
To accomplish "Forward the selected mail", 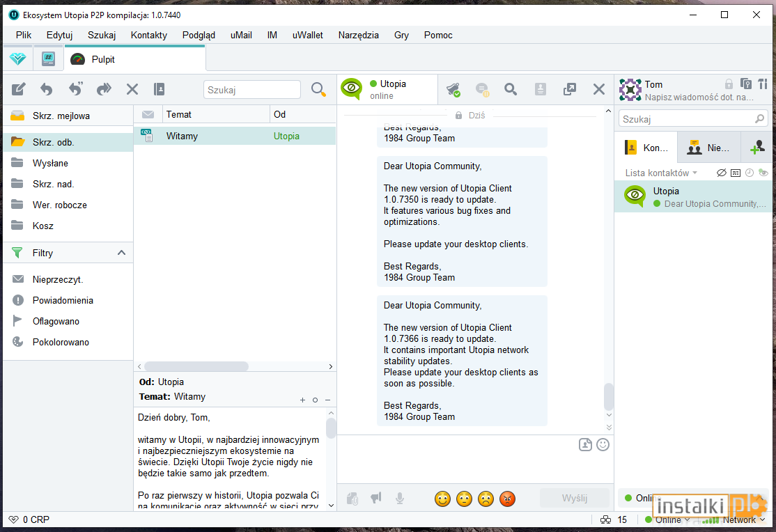I will pyautogui.click(x=104, y=89).
